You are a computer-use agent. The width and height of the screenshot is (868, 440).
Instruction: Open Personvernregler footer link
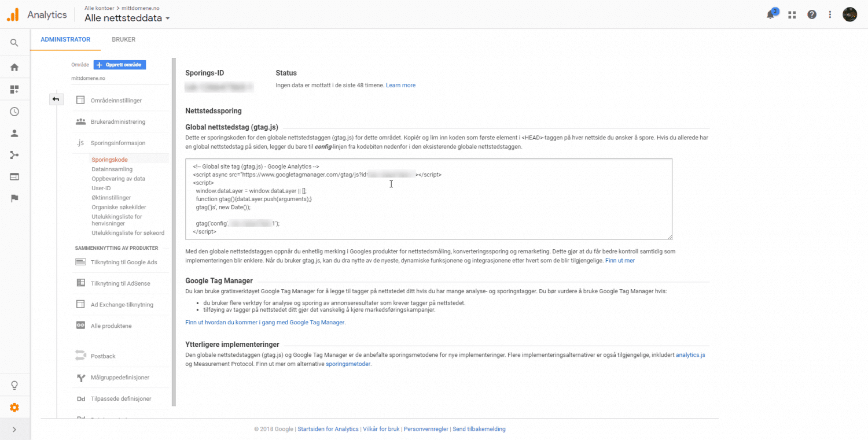coord(426,429)
